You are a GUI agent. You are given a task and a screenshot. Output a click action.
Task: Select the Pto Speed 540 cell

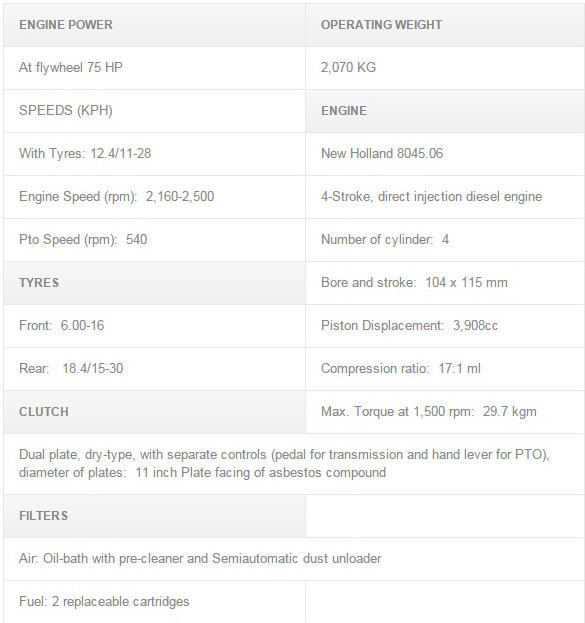coord(154,240)
